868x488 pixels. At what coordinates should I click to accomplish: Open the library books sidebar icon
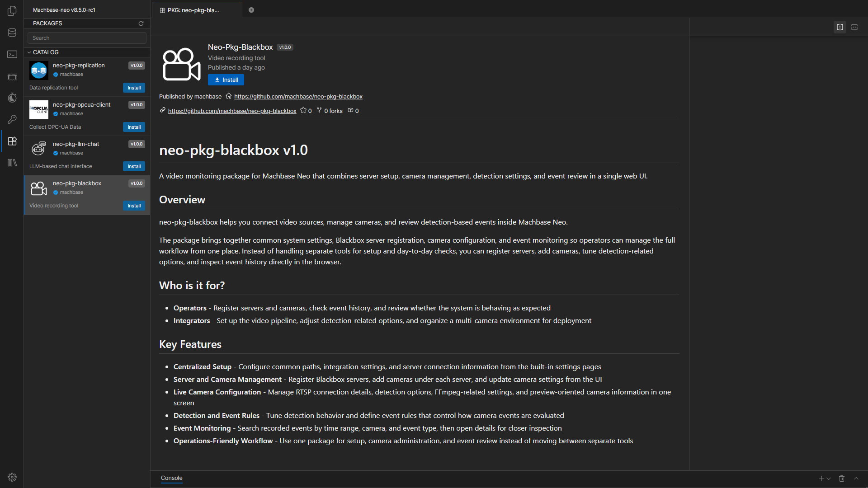pos(12,163)
